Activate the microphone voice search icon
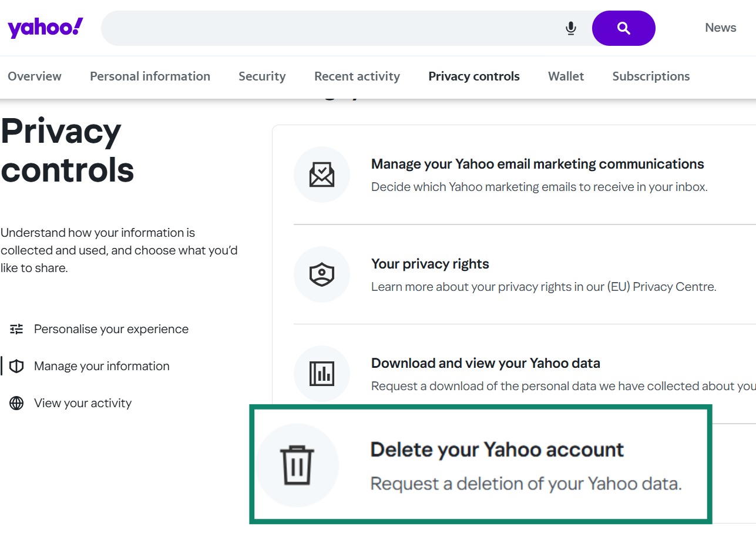 click(x=570, y=28)
